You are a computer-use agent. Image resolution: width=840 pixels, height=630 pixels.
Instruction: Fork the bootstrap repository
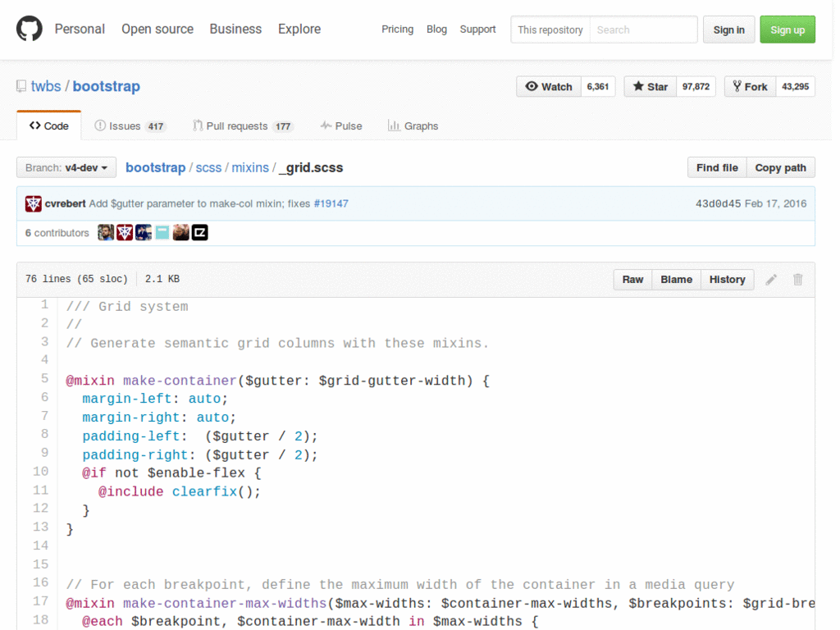(750, 87)
